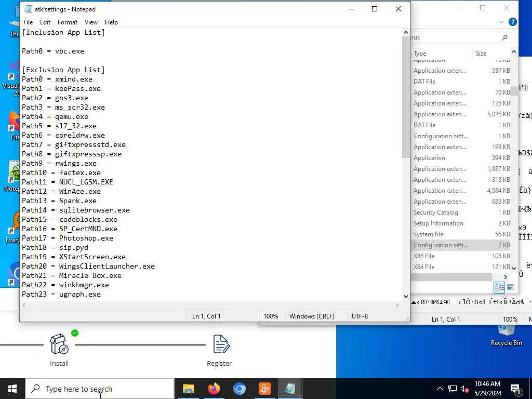This screenshot has height=399, width=532.
Task: Click the taskbar search box
Action: 100,389
